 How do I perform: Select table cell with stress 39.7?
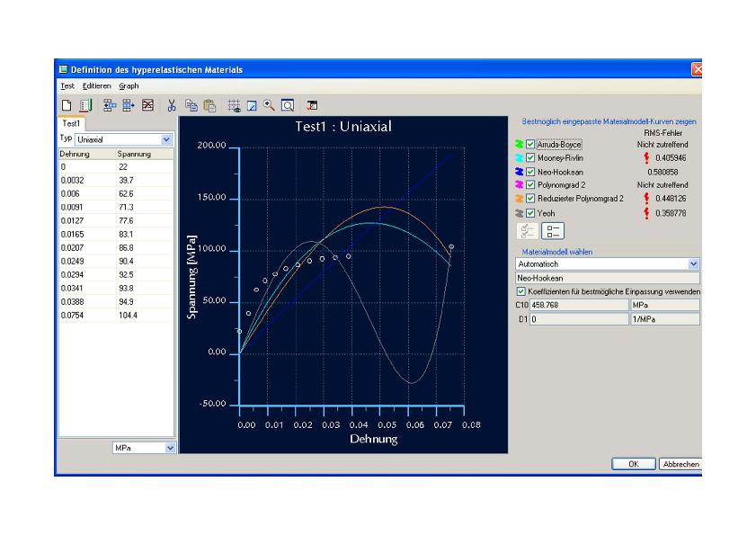pos(145,180)
